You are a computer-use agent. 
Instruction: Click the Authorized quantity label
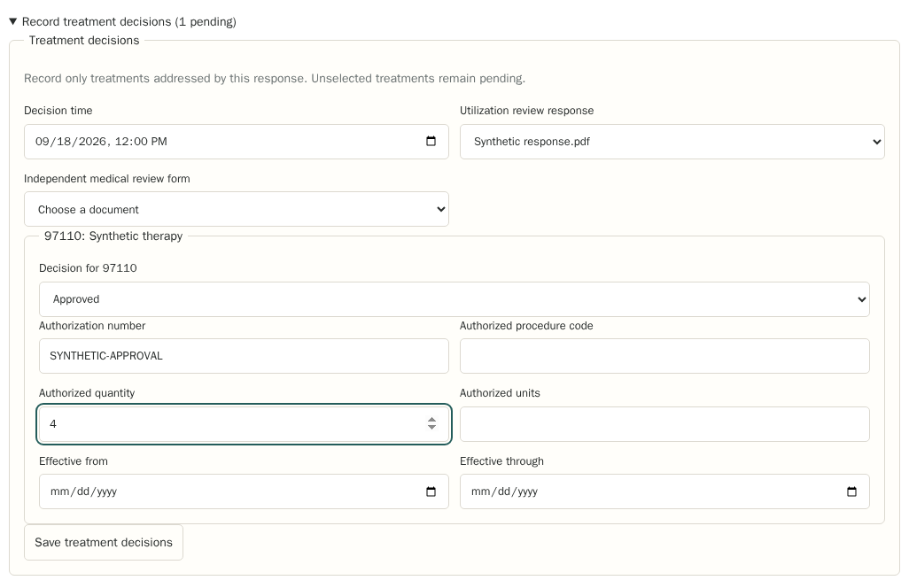[x=86, y=393]
